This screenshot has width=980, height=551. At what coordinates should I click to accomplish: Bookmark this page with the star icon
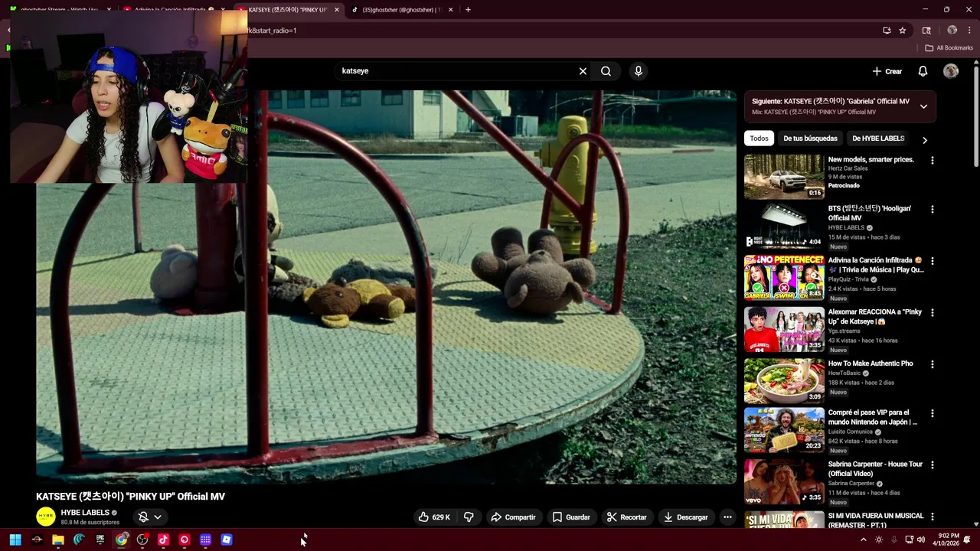click(903, 31)
